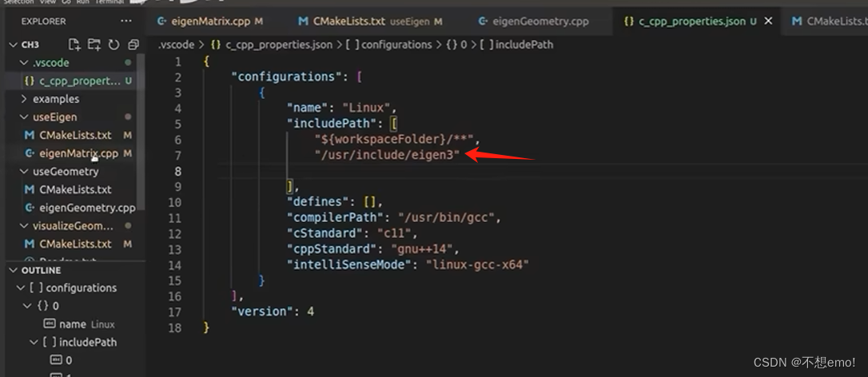The image size is (868, 377).
Task: Close the c_cpp_properties.json tab
Action: coord(768,22)
